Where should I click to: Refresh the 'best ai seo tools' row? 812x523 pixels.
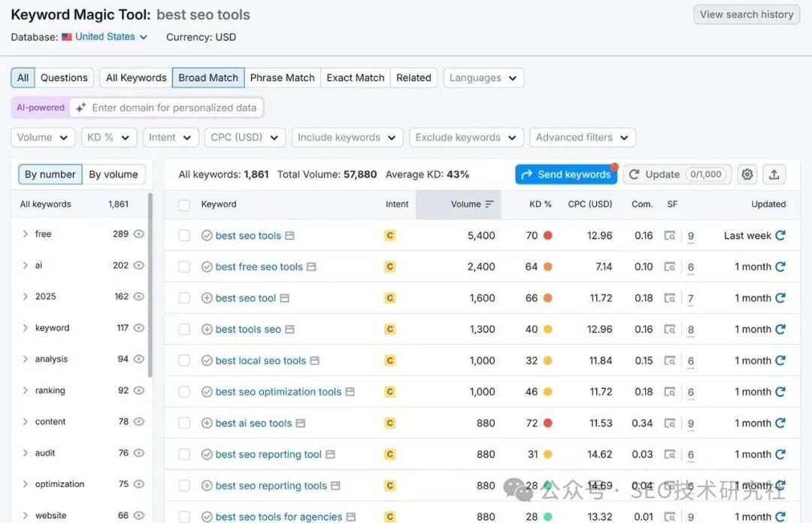[x=780, y=423]
